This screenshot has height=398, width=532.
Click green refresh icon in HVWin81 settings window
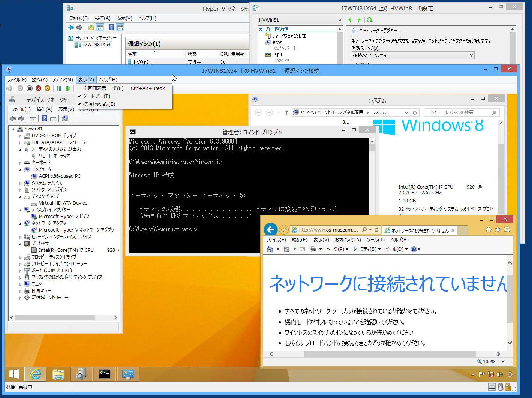[370, 20]
